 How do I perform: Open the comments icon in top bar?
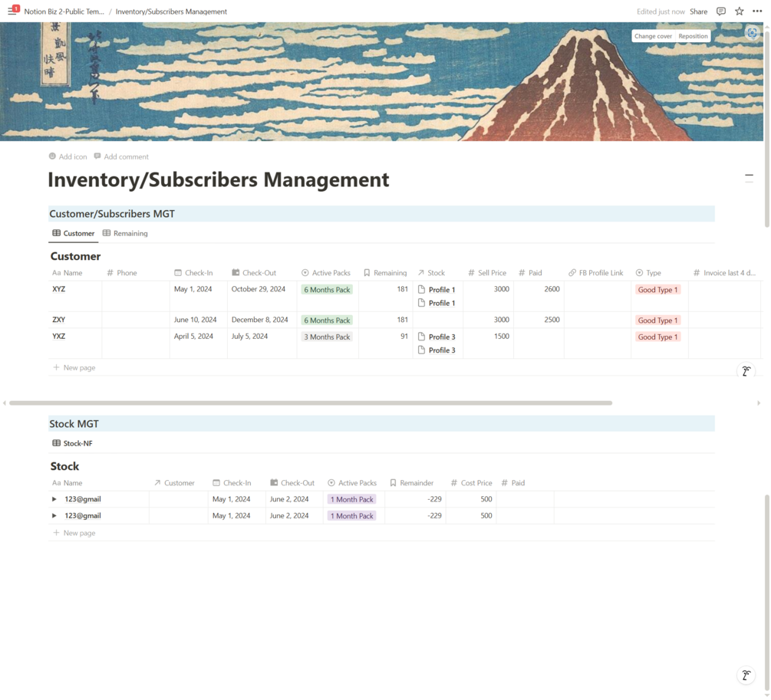[x=721, y=12]
